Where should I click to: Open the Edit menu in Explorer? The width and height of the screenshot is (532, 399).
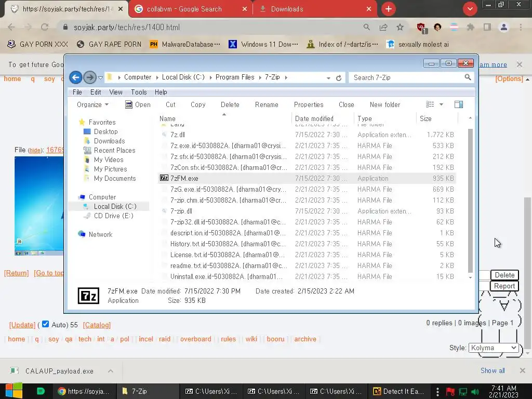point(96,92)
